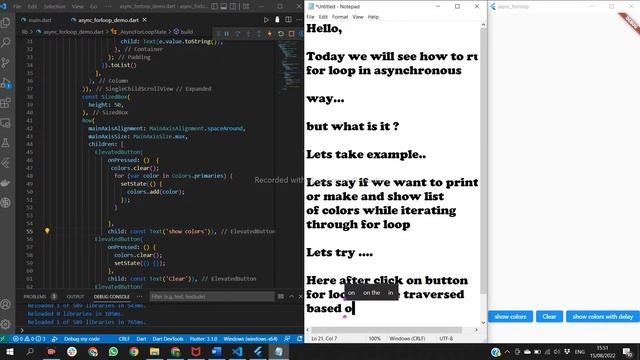Viewport: 640px width, 360px height.
Task: Open the Extensions view in VS Code
Action: pos(6,103)
